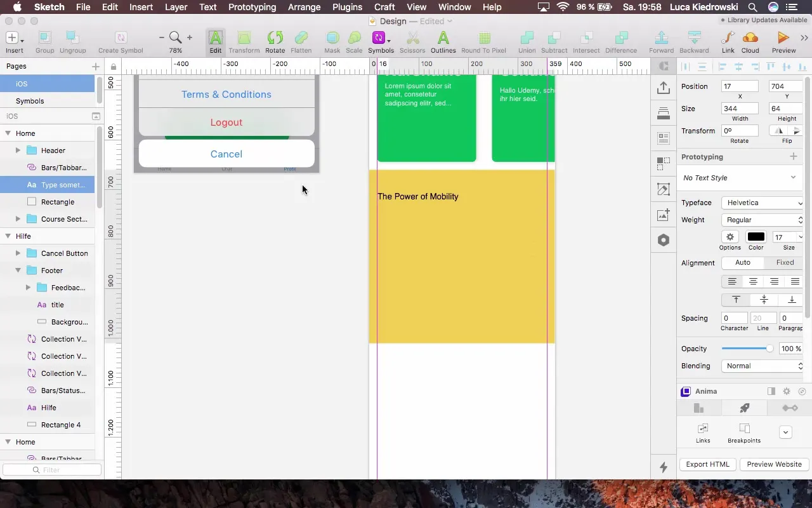Open the Plugins menu
The height and width of the screenshot is (508, 812).
click(347, 7)
